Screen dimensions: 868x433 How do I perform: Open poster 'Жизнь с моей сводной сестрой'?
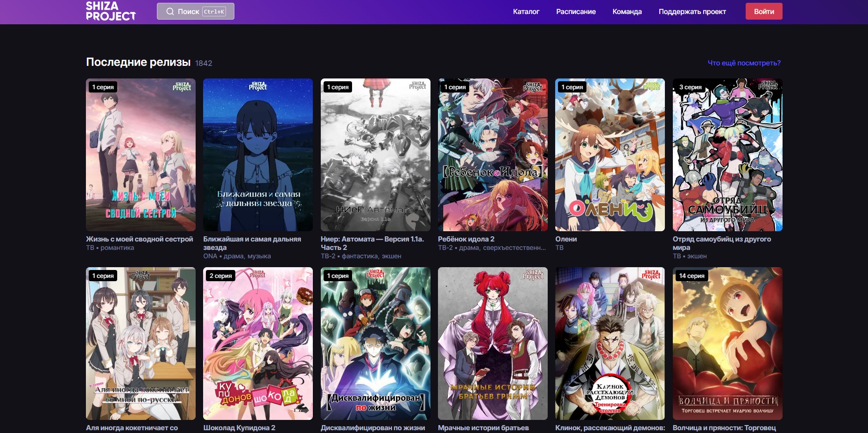click(141, 155)
